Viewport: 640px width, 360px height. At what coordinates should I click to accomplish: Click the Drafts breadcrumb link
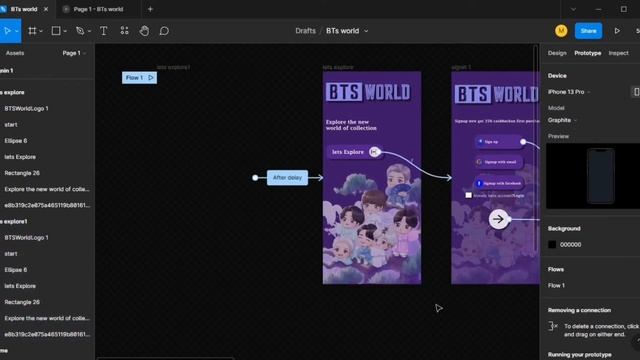305,31
